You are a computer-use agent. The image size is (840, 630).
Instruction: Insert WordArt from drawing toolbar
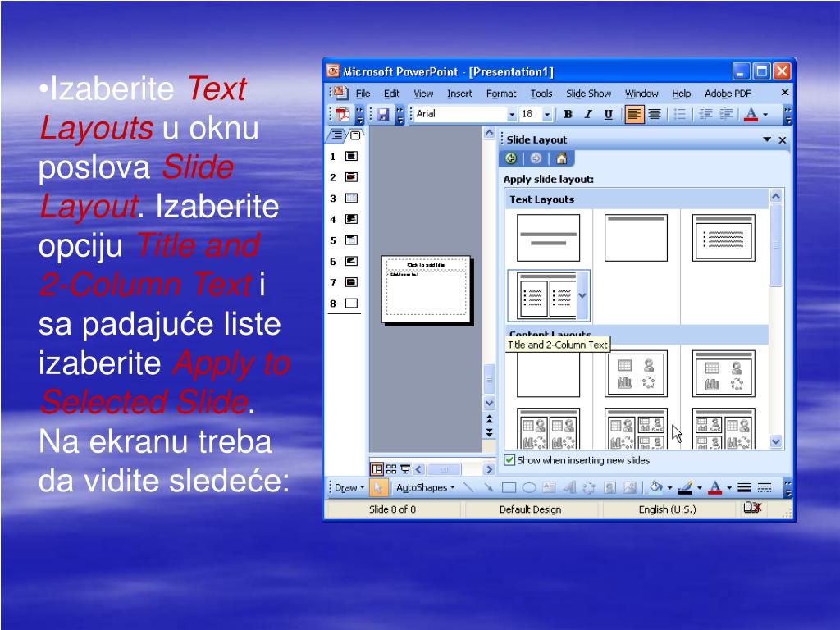(569, 487)
